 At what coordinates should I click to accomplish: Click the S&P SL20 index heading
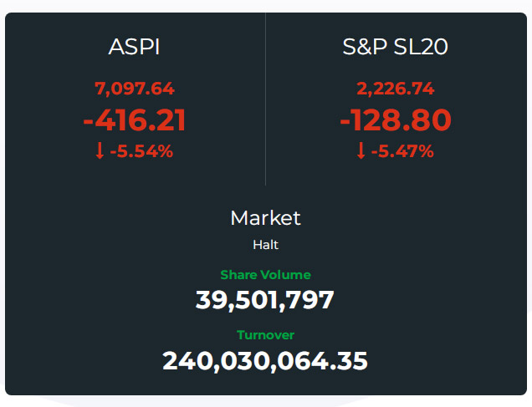(396, 47)
